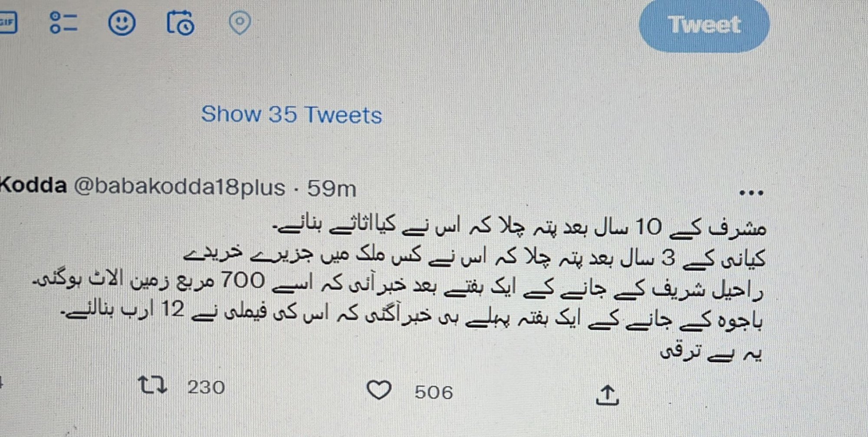
Task: Retweet Kodda's post using the retweet icon
Action: pyautogui.click(x=152, y=385)
